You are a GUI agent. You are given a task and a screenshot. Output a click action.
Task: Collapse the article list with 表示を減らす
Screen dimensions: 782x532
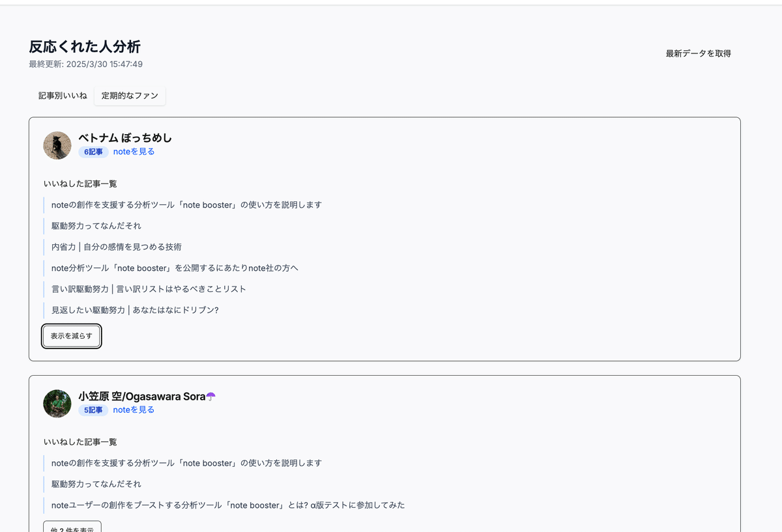tap(71, 336)
